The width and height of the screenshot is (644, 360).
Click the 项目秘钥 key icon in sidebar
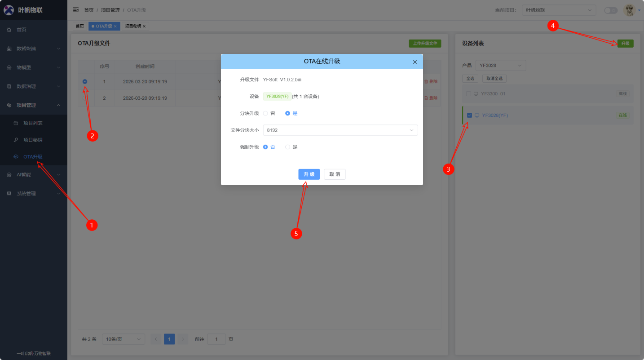pos(16,140)
